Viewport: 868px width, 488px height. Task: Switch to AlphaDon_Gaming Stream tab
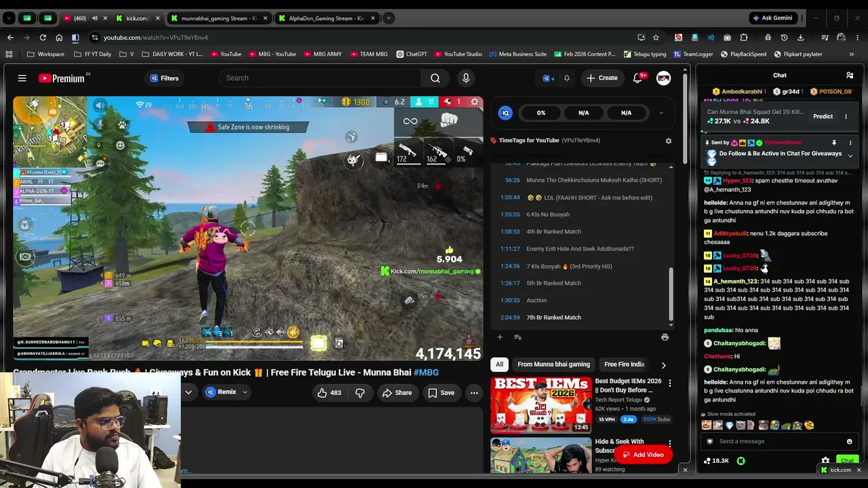tap(326, 18)
